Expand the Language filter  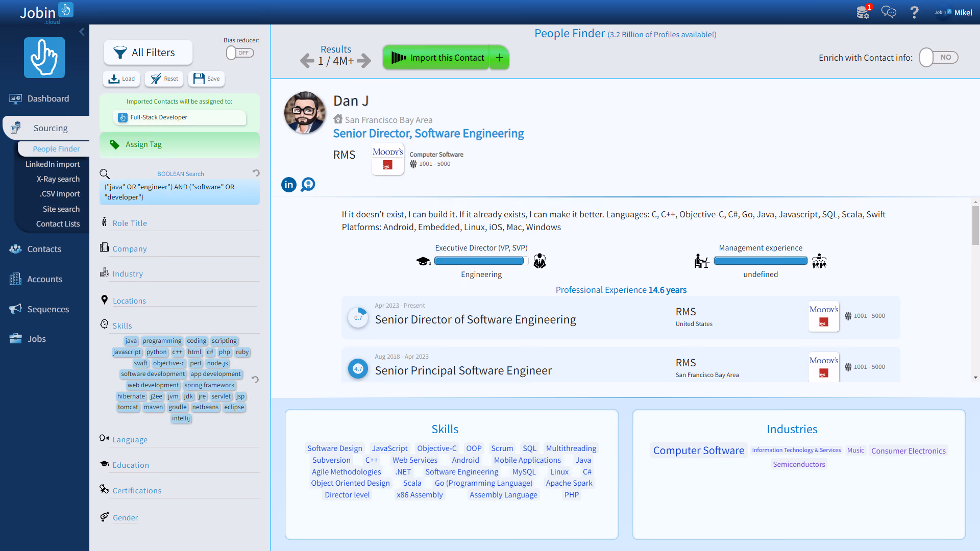130,439
